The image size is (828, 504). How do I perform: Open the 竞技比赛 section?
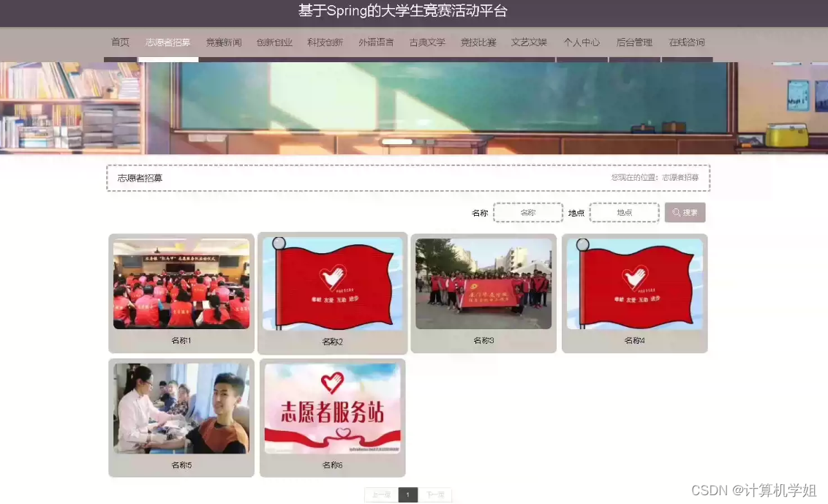coord(478,42)
